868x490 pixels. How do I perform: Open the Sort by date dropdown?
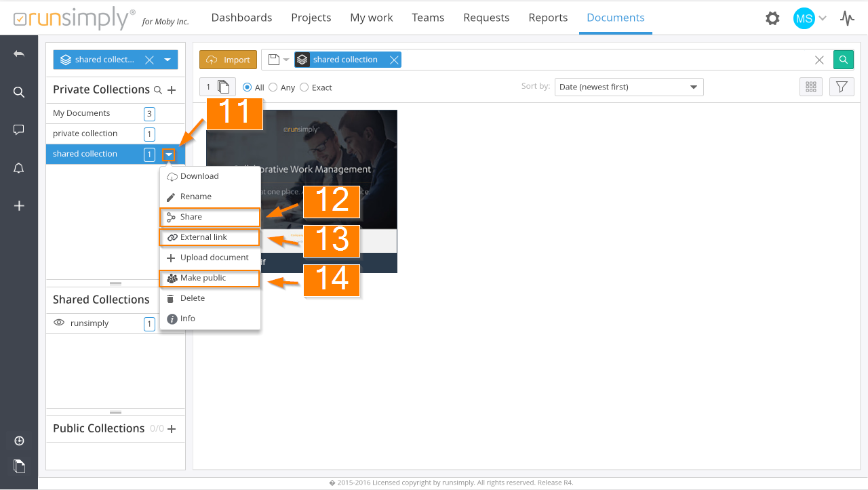tap(629, 87)
